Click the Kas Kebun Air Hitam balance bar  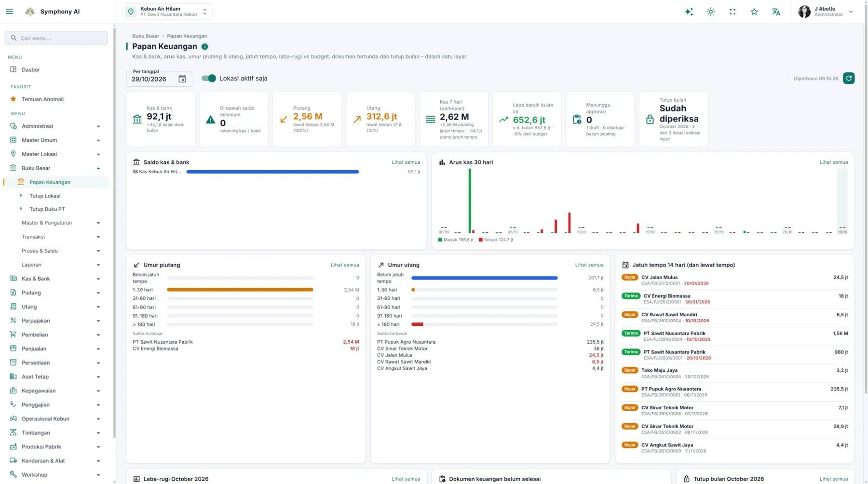click(272, 172)
